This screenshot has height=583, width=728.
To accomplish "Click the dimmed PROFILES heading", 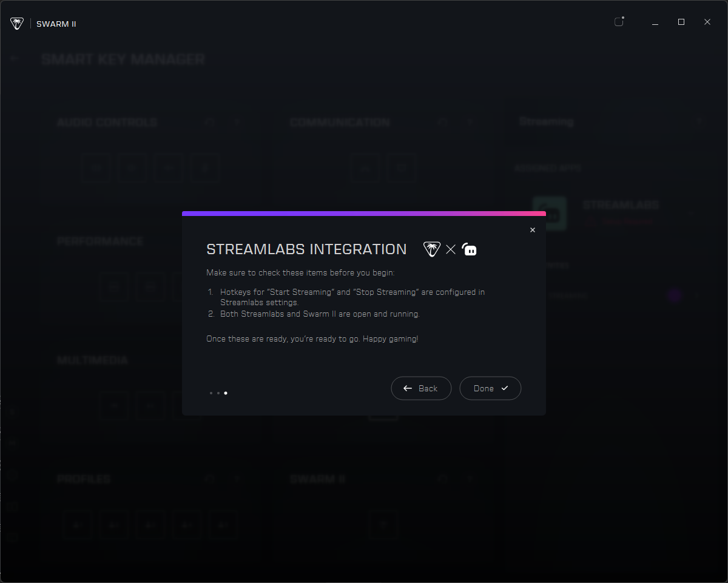I will 84,479.
